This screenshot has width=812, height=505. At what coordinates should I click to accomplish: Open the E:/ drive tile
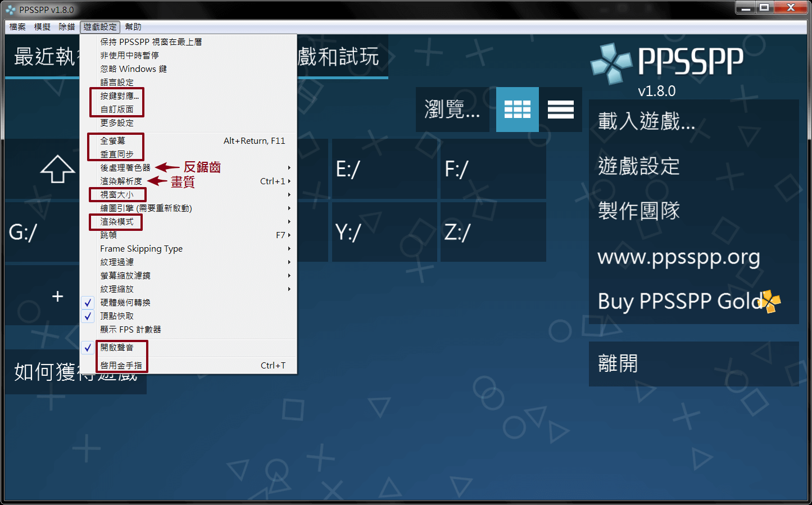point(384,169)
